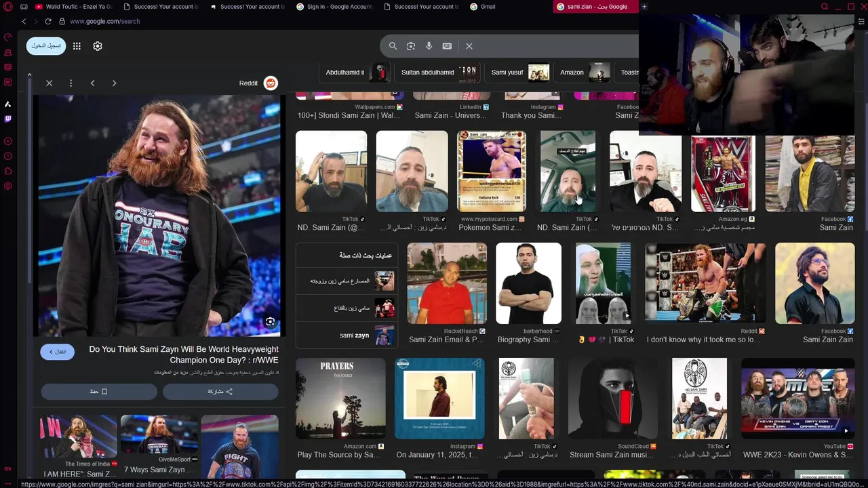Clear the search box with X
The image size is (868, 488).
click(x=469, y=46)
